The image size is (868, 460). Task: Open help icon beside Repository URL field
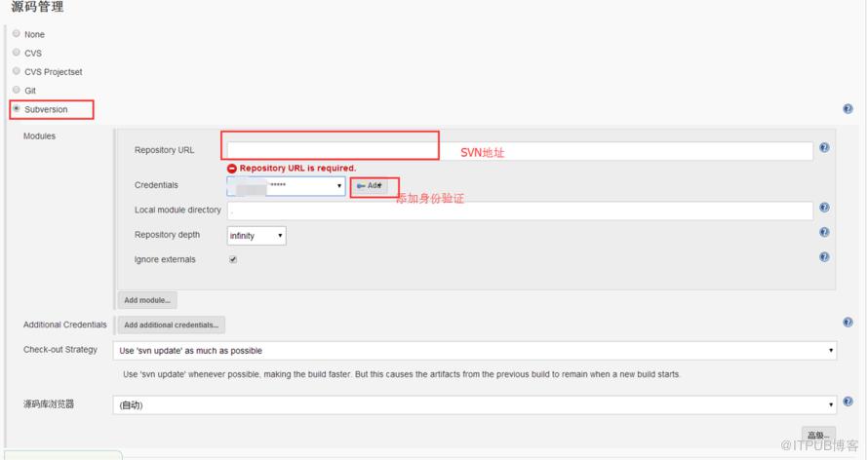[x=824, y=147]
